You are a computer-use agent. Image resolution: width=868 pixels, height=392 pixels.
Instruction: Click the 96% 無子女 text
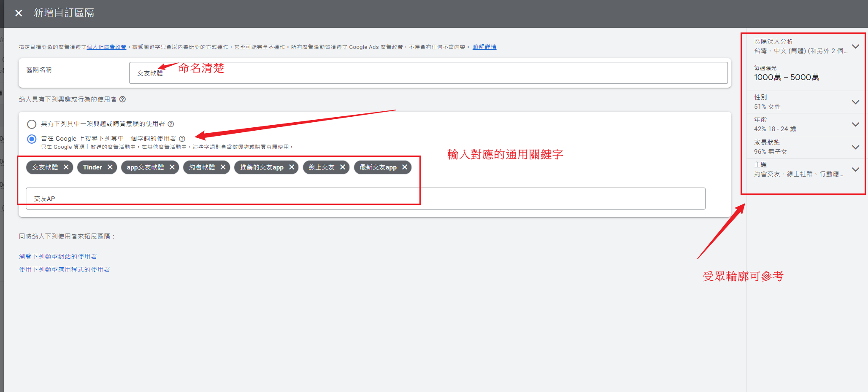point(771,152)
